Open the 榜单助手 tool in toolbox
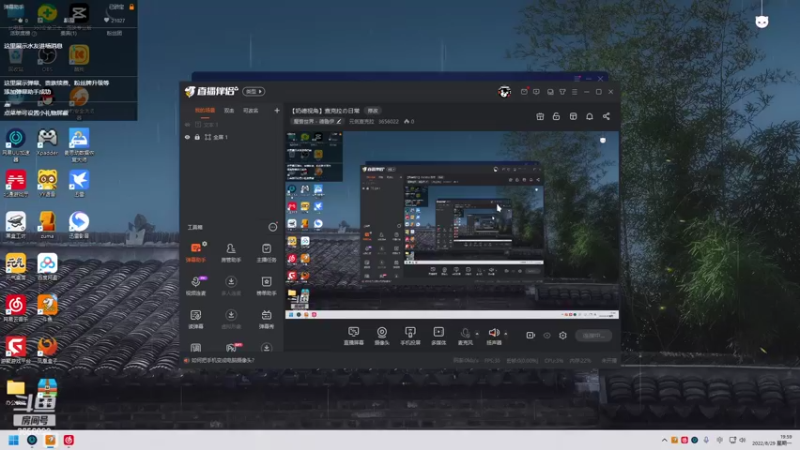 [266, 286]
